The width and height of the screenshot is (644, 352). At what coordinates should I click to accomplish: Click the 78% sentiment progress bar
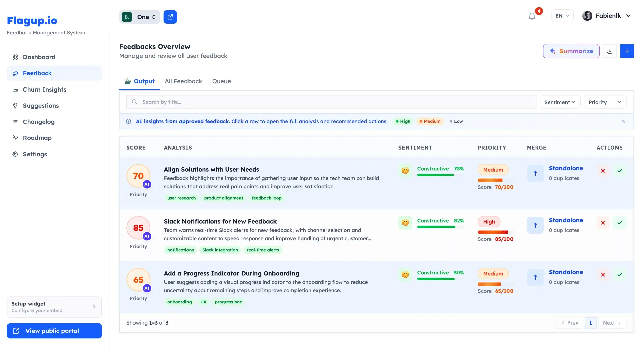click(440, 175)
